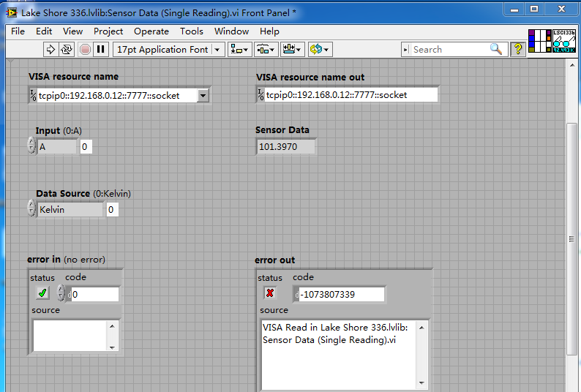581x392 pixels.
Task: Open the View menu
Action: tap(72, 31)
